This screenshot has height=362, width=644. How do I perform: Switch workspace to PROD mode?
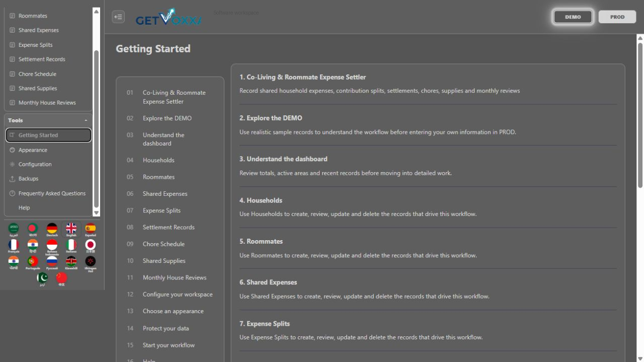coord(617,17)
